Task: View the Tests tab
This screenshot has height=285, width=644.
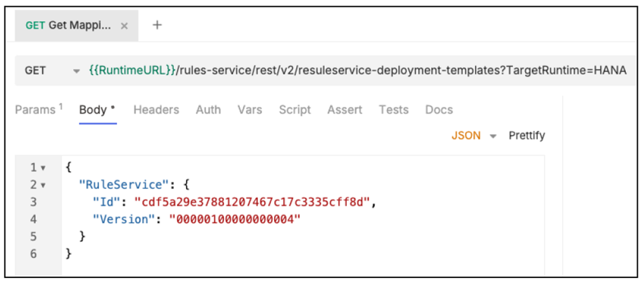Action: click(393, 110)
